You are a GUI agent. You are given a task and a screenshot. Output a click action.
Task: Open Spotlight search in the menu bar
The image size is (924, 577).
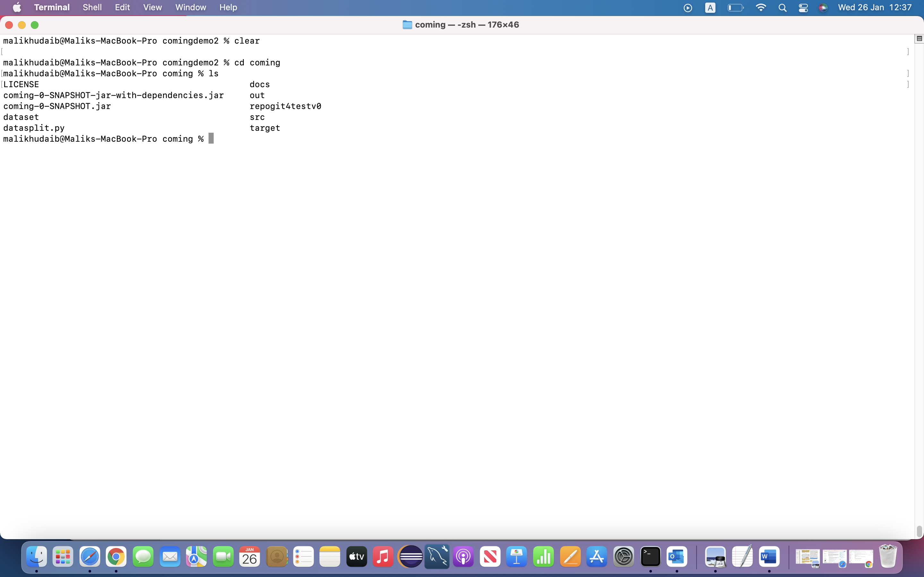[782, 7]
